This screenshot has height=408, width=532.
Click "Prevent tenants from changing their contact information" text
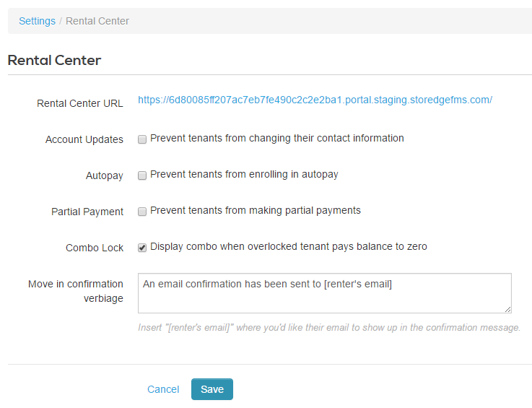click(277, 138)
